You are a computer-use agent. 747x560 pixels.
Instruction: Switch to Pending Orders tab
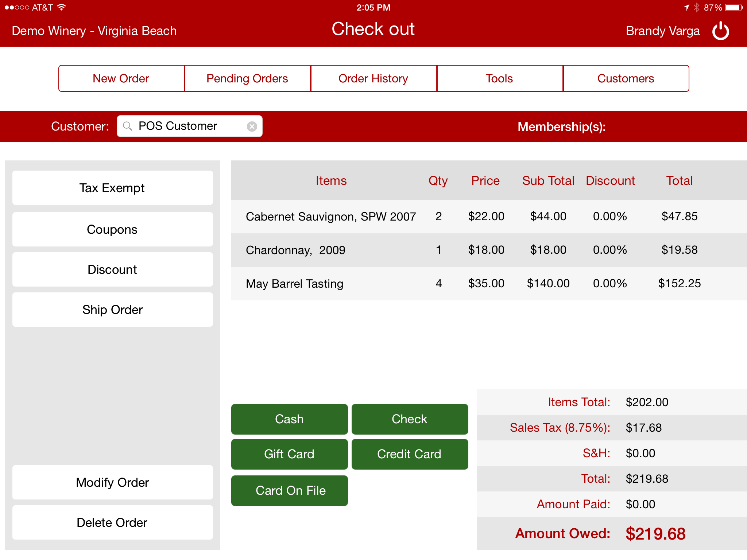247,78
